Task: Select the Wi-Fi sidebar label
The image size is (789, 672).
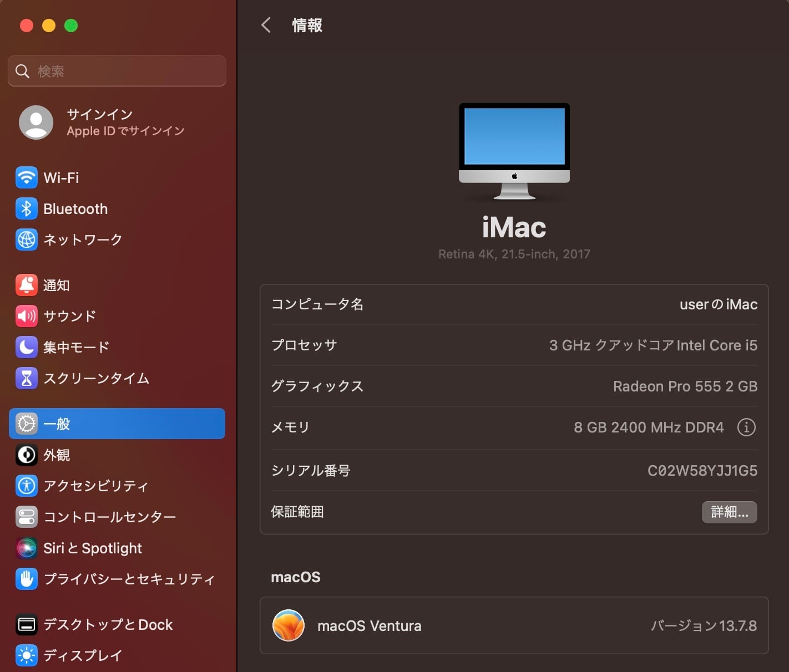Action: tap(61, 178)
